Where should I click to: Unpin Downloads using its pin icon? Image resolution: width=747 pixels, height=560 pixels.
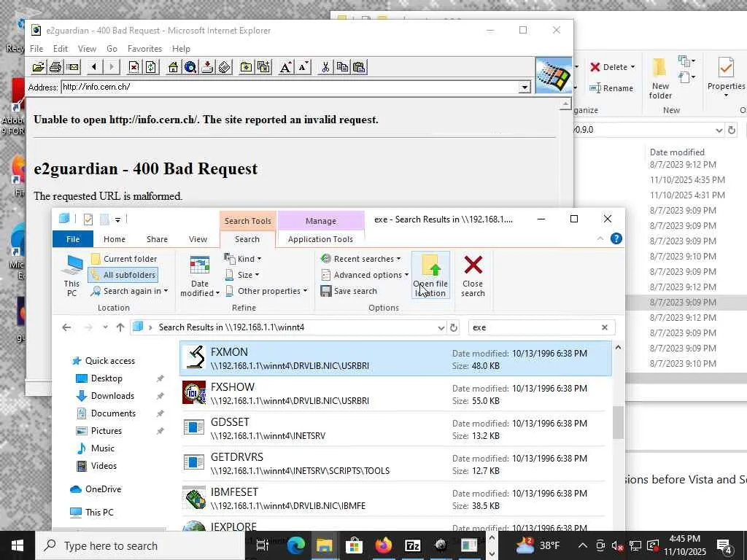point(160,396)
